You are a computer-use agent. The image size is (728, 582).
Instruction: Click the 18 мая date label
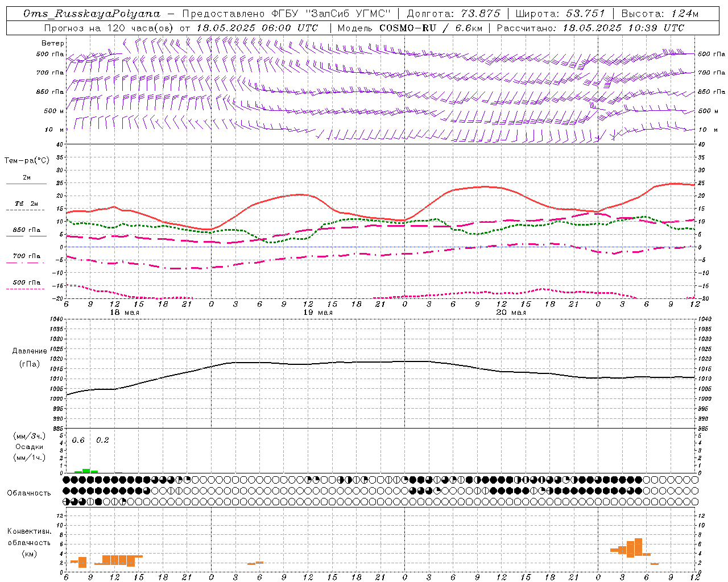(125, 313)
